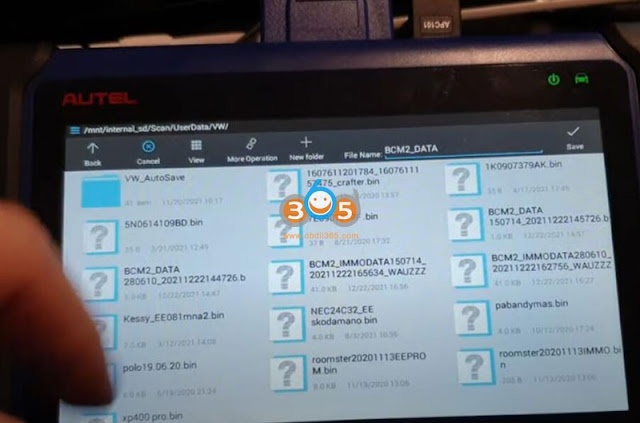Open the View grid icon
Screen dimensions: 640x423
196,145
